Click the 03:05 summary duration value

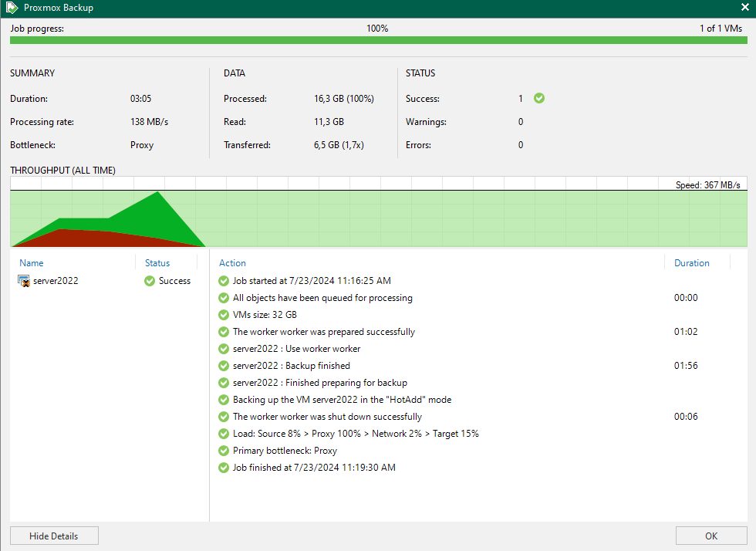[x=140, y=99]
